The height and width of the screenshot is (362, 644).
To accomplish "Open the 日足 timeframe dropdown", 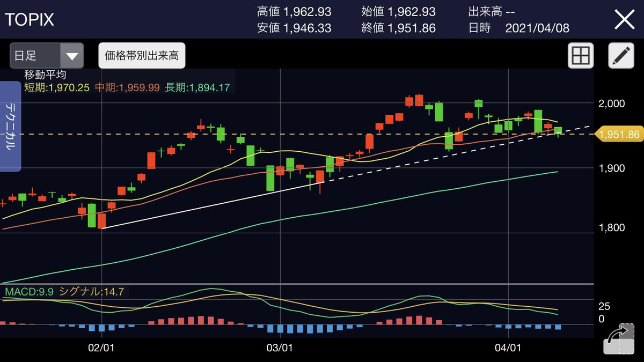I will (47, 56).
